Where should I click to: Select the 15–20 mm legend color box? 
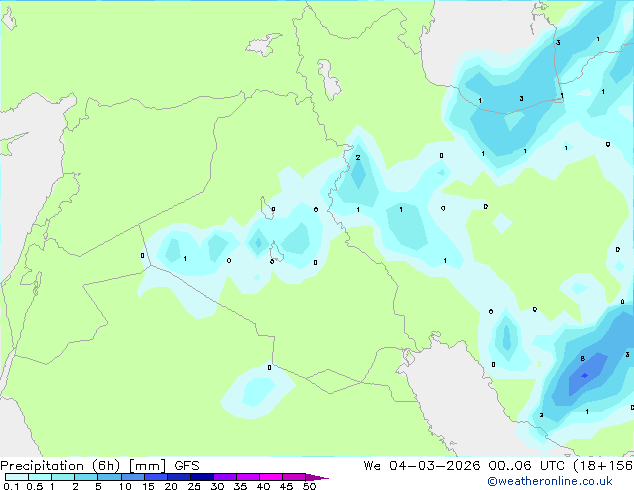click(x=156, y=477)
